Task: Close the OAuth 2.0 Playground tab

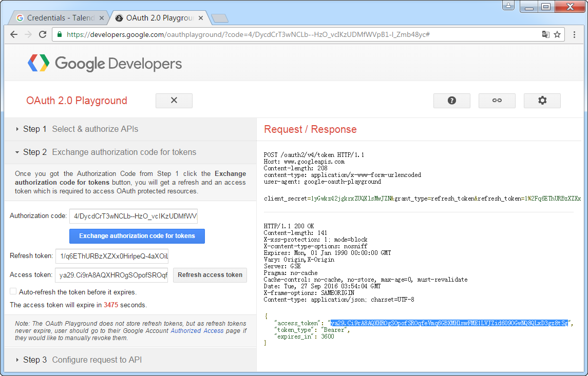Action: tap(201, 18)
